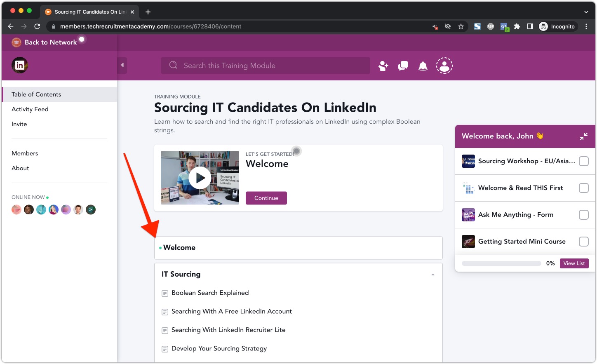The image size is (597, 364).
Task: Check the Ask Me Anything - Form checkbox
Action: (584, 215)
